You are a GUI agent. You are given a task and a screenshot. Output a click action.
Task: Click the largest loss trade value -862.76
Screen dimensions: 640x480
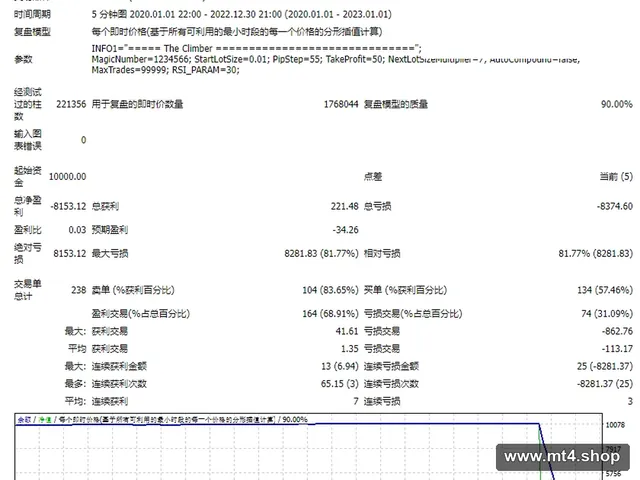(x=617, y=331)
